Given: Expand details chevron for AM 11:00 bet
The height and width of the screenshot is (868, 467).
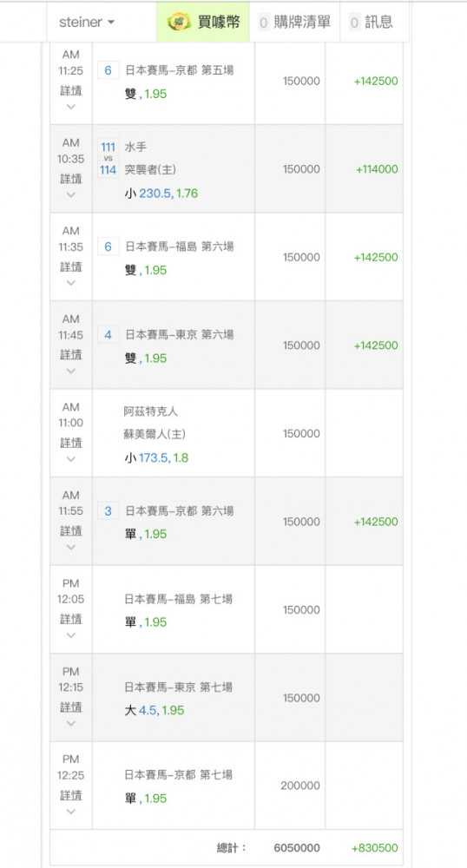Looking at the screenshot, I should pyautogui.click(x=71, y=459).
